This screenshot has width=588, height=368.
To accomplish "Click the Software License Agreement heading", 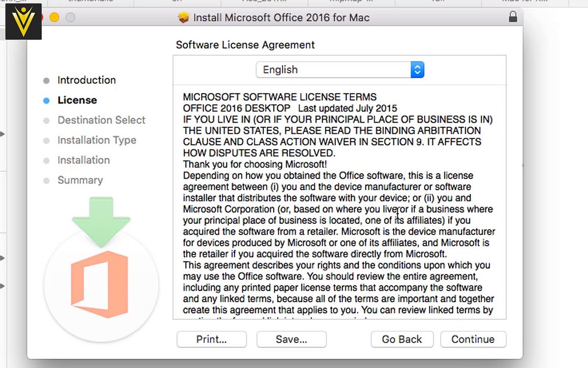I will [245, 44].
